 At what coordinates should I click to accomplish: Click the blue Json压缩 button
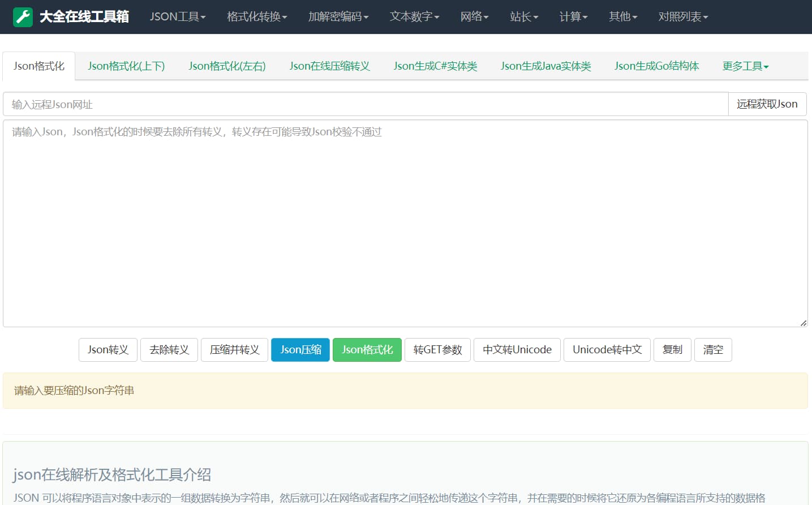point(300,350)
